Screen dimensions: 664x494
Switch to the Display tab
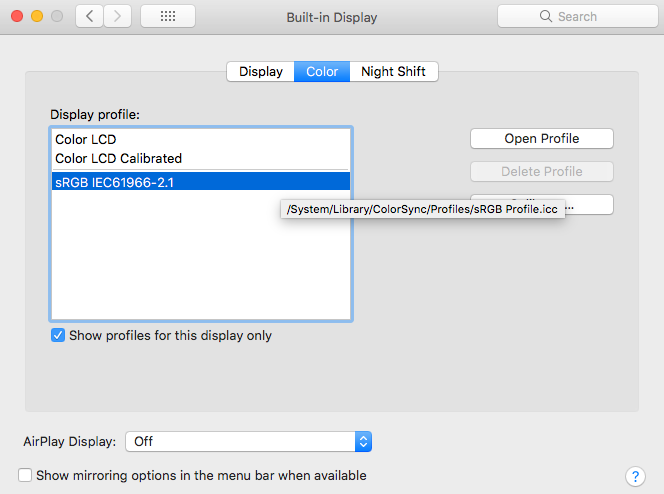[261, 71]
